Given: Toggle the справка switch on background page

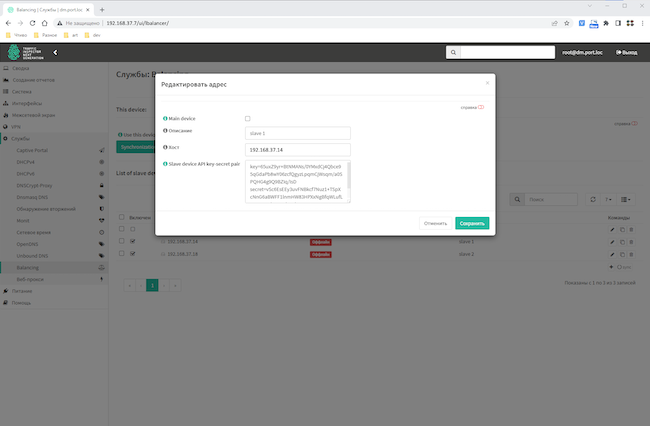Looking at the screenshot, I should pos(634,123).
